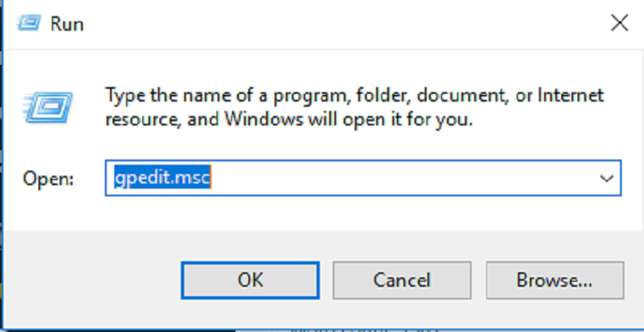Click the "Open:" label
This screenshot has width=644, height=332.
48,178
